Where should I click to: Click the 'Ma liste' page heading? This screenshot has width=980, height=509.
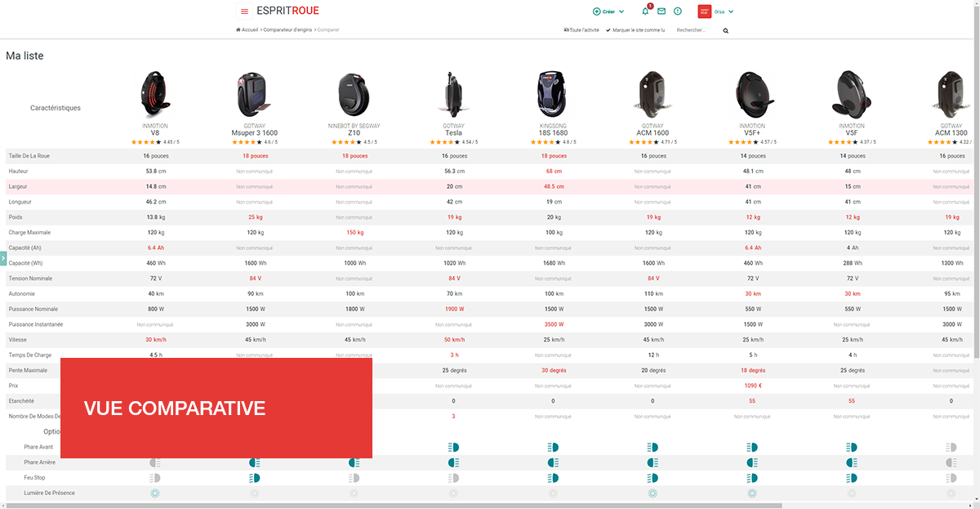[x=24, y=56]
